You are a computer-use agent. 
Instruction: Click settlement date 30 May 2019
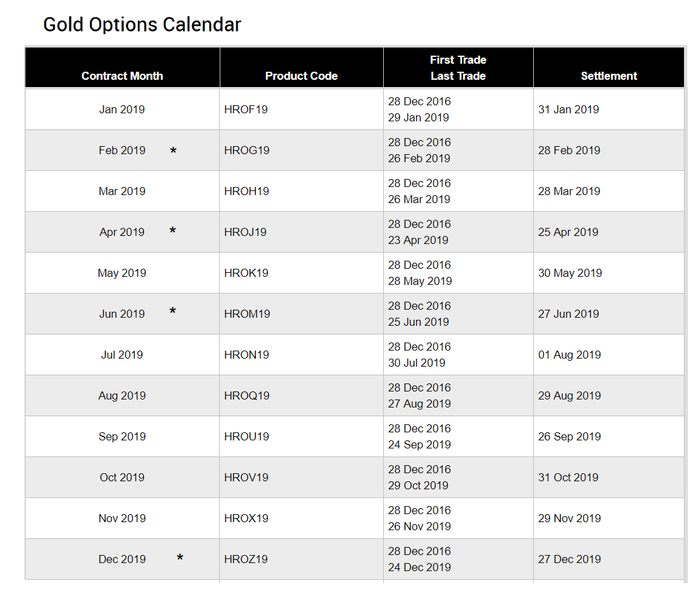click(x=569, y=273)
